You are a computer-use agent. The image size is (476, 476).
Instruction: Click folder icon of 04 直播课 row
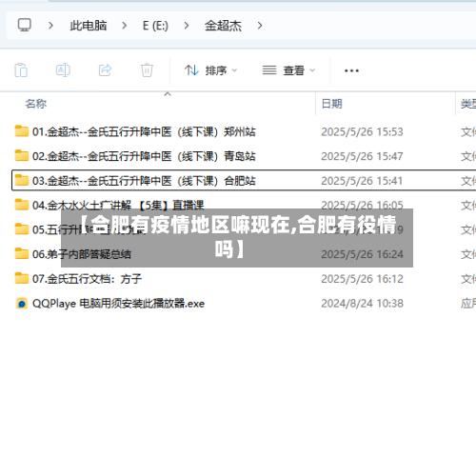pyautogui.click(x=22, y=205)
